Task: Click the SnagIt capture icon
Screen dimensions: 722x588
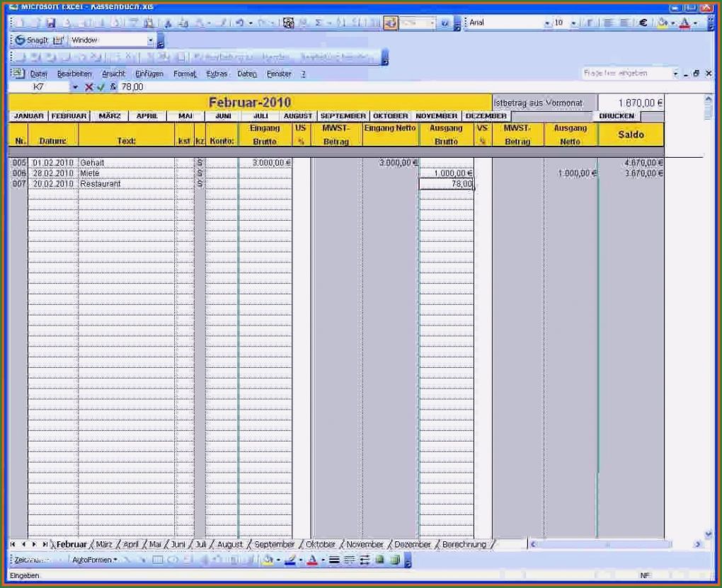Action: [21, 40]
